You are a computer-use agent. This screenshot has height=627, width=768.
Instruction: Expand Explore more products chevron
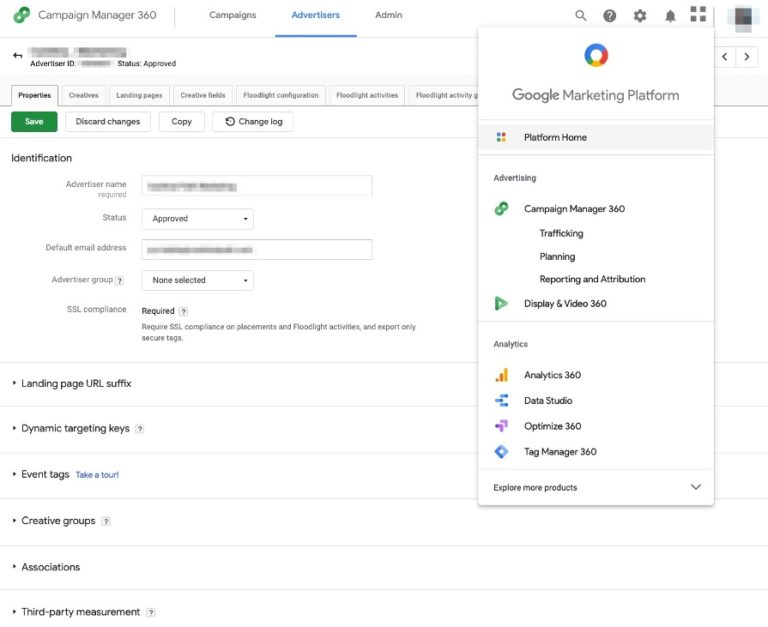696,487
